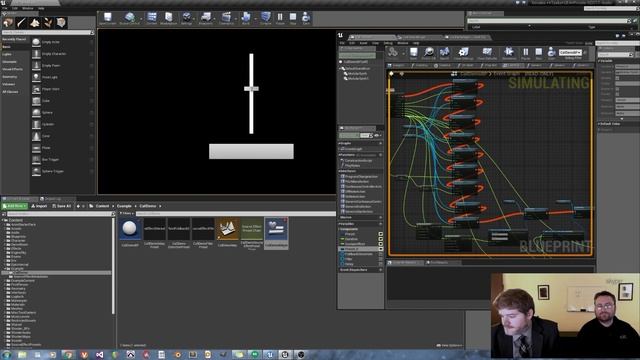The image size is (640, 360).
Task: Click Windows Start button on taskbar
Action: pyautogui.click(x=6, y=354)
